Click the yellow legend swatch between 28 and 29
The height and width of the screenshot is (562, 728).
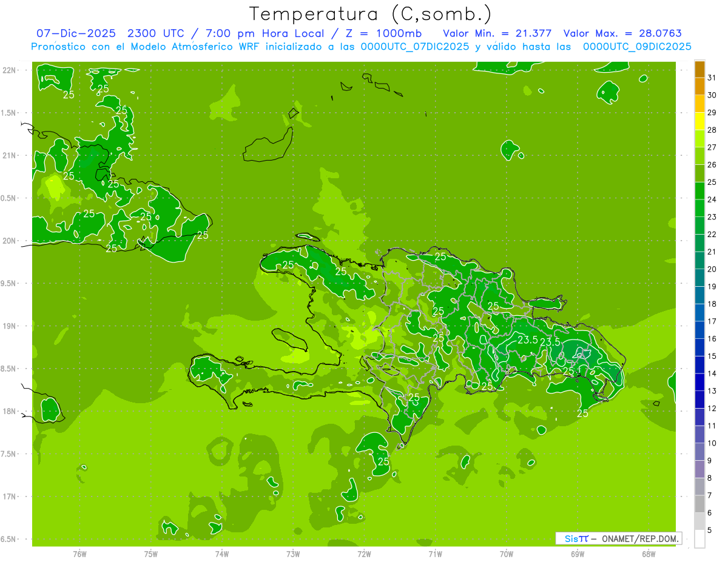click(699, 121)
